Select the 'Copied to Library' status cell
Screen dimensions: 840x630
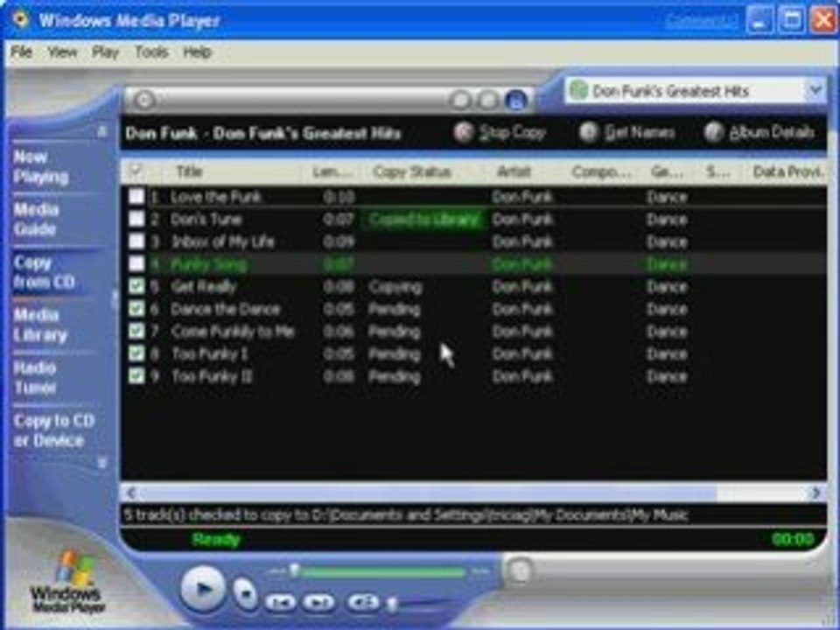[x=423, y=219]
